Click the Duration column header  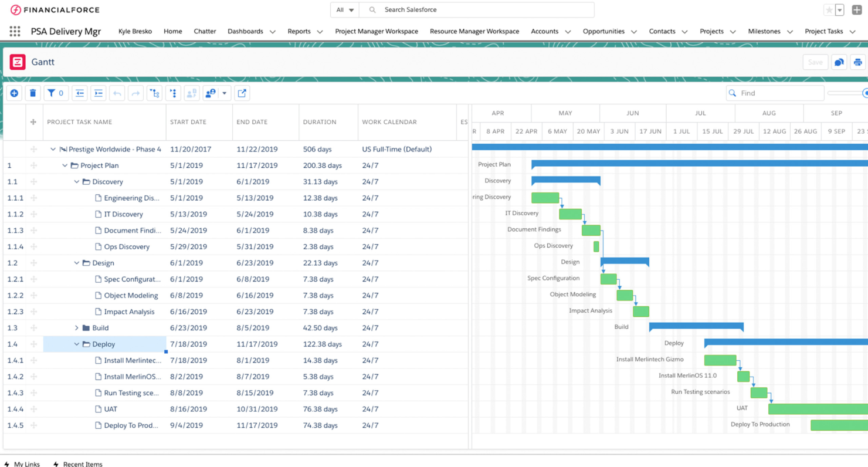tap(328, 122)
